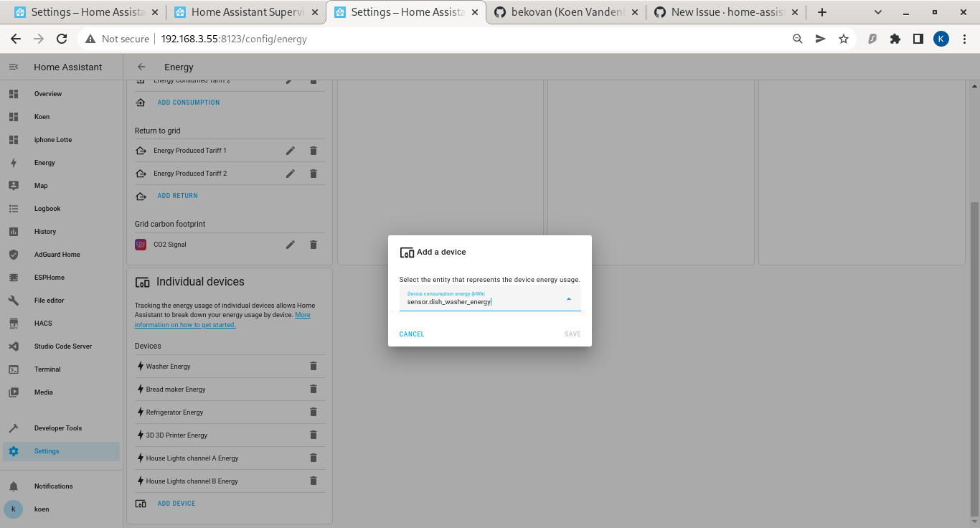The image size is (980, 528).
Task: Open the browser tab search chevron
Action: click(x=878, y=11)
